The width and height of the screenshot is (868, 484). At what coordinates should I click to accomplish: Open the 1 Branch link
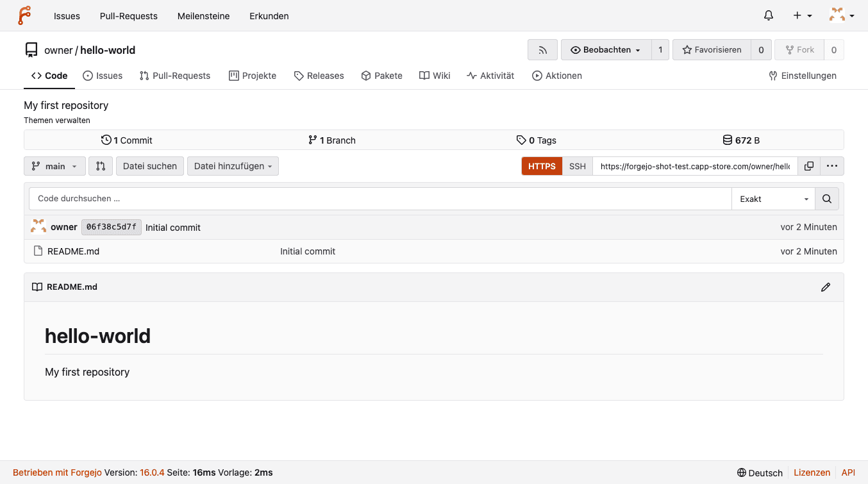coord(332,140)
